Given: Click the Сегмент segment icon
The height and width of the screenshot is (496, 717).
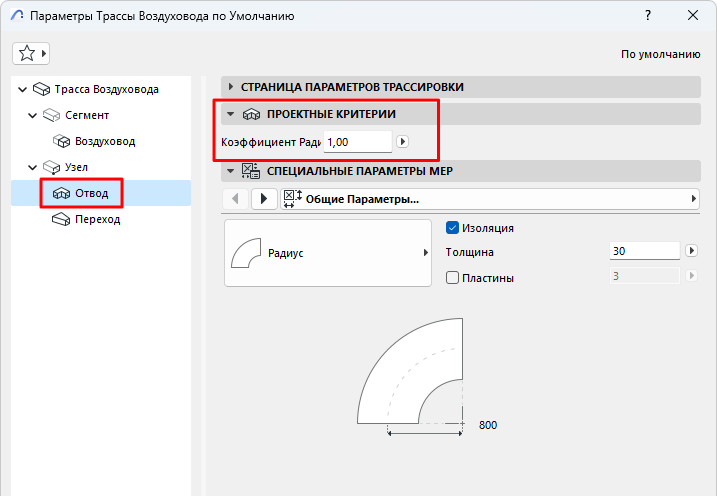Looking at the screenshot, I should (52, 115).
